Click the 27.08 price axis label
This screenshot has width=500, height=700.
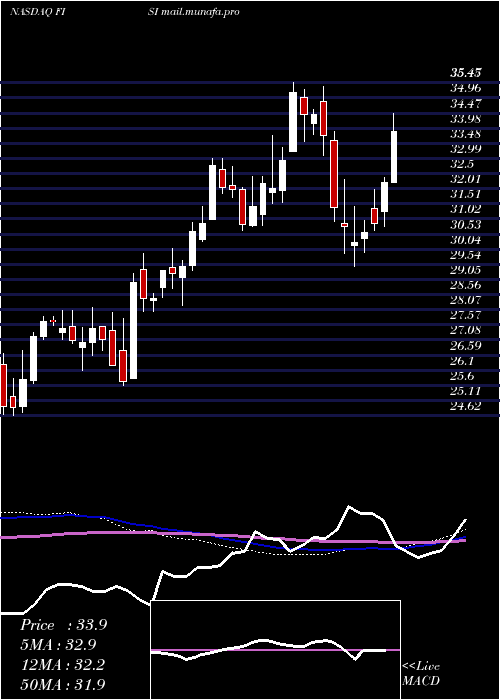(x=467, y=330)
